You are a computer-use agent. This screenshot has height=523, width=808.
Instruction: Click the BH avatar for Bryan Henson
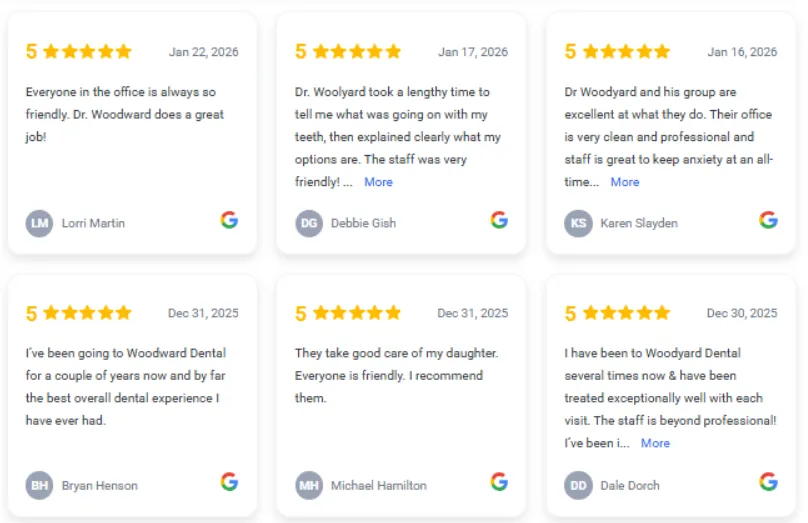[x=39, y=485]
